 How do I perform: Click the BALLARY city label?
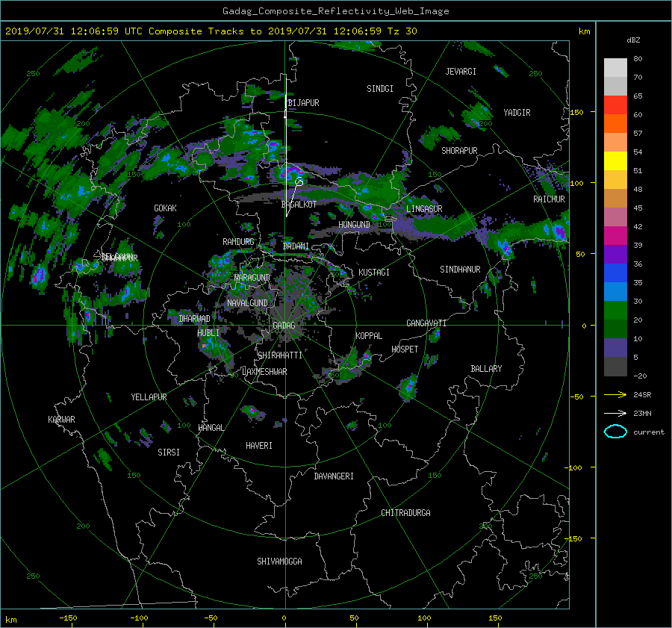click(486, 369)
